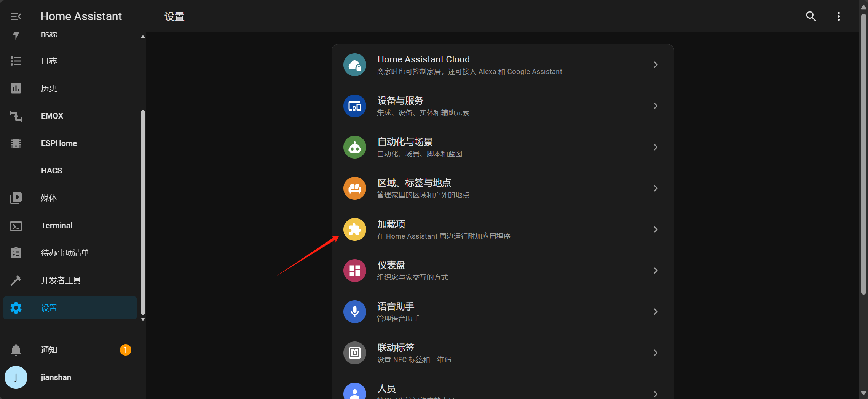Image resolution: width=868 pixels, height=399 pixels.
Task: Expand the 加载项 row chevron
Action: [656, 229]
